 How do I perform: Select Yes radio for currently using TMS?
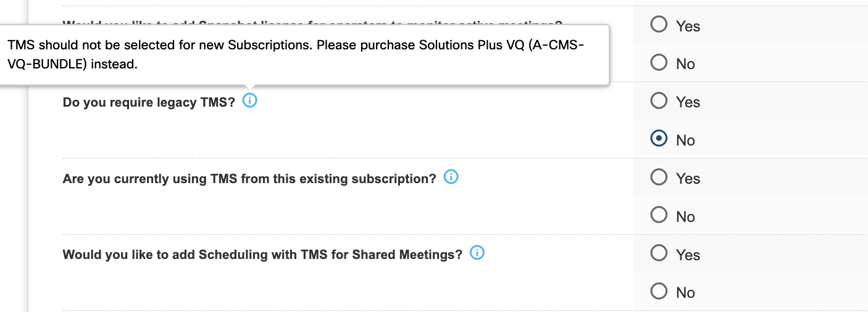(x=659, y=178)
